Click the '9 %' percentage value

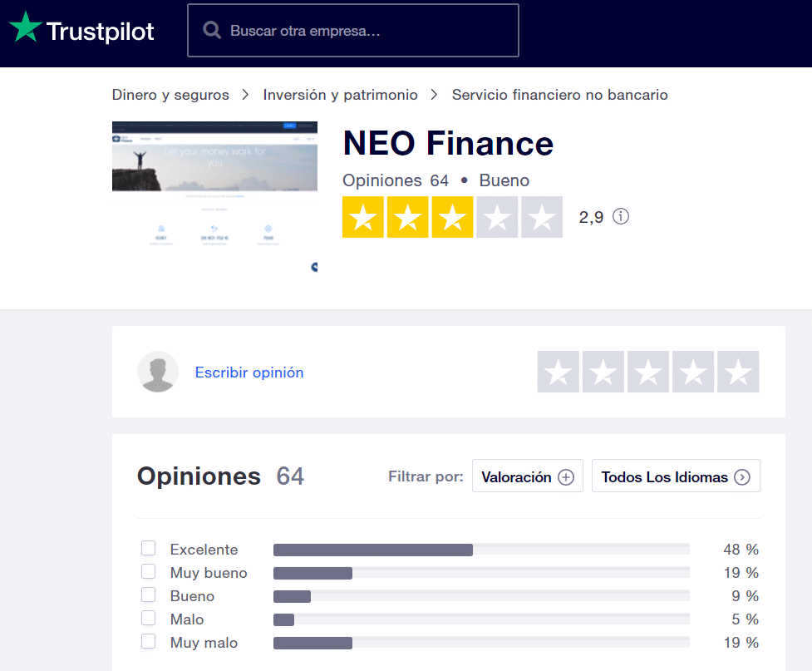[745, 596]
